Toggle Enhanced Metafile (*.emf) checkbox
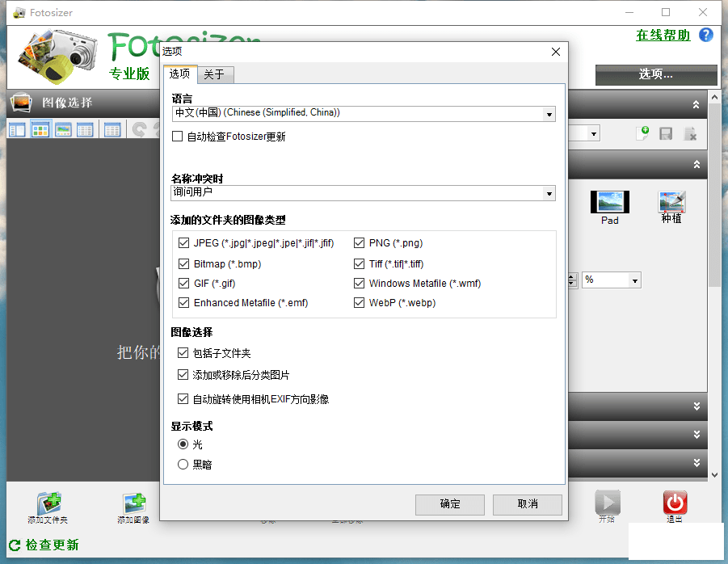Screen dimensions: 728x564 point(184,303)
